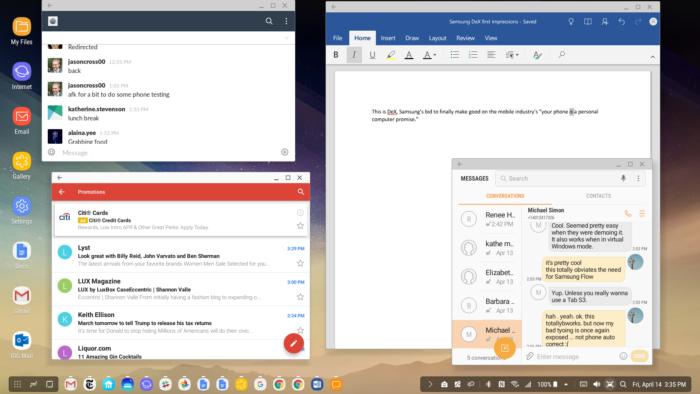Open font color dropdown arrow
Screen dimensions: 700x394
click(435, 55)
